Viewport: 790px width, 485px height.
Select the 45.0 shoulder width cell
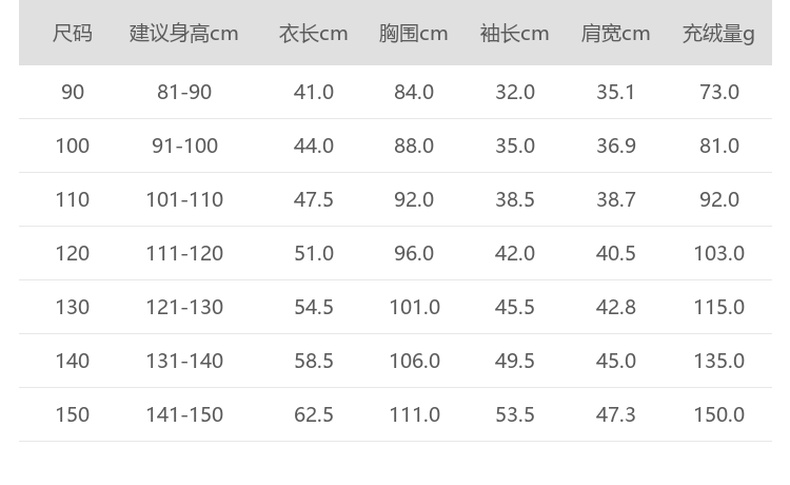(615, 361)
